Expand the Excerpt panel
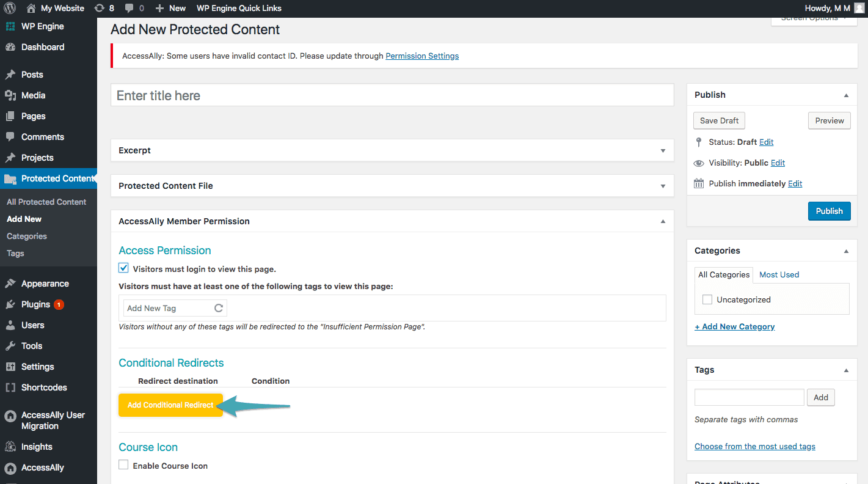868x484 pixels. point(663,150)
